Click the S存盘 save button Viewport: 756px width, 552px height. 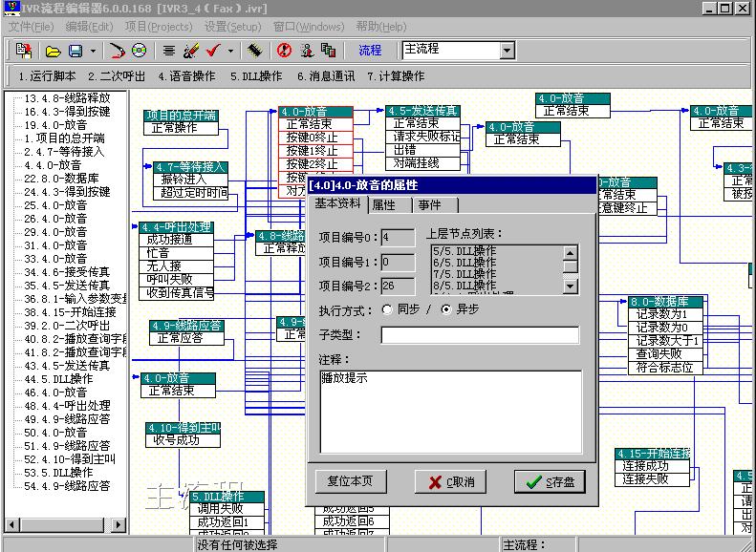550,481
